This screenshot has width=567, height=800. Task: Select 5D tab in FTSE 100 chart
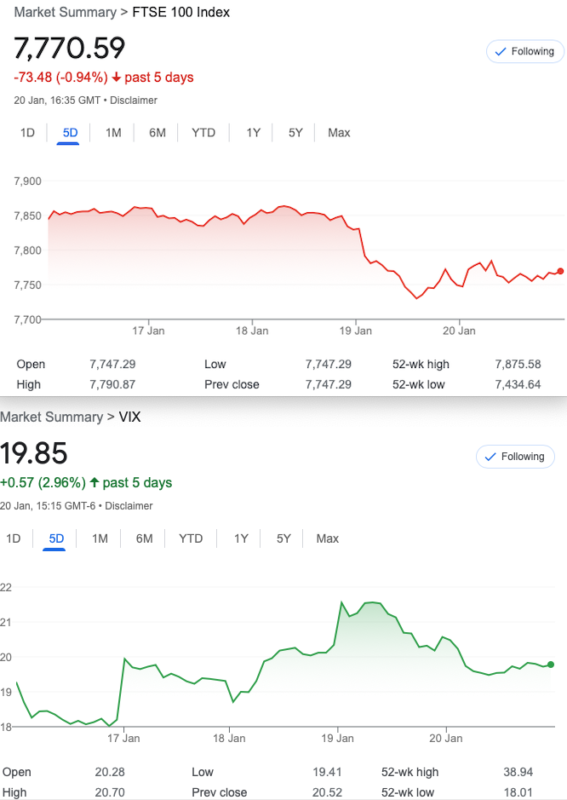70,133
